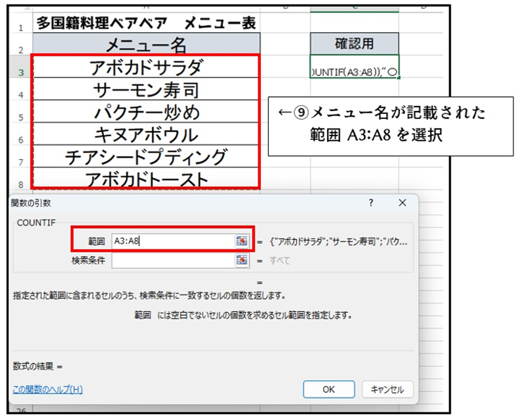Select cell containing チアシードプディング
This screenshot has height=420, width=518.
146,157
